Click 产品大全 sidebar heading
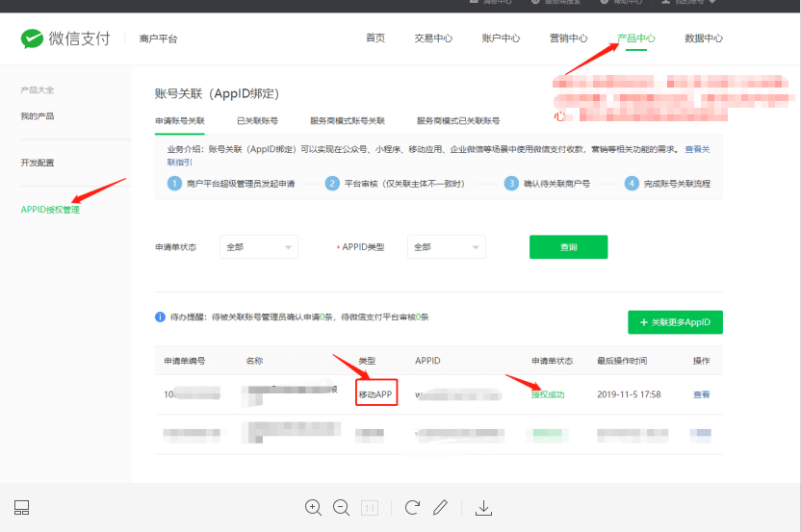 click(x=38, y=89)
